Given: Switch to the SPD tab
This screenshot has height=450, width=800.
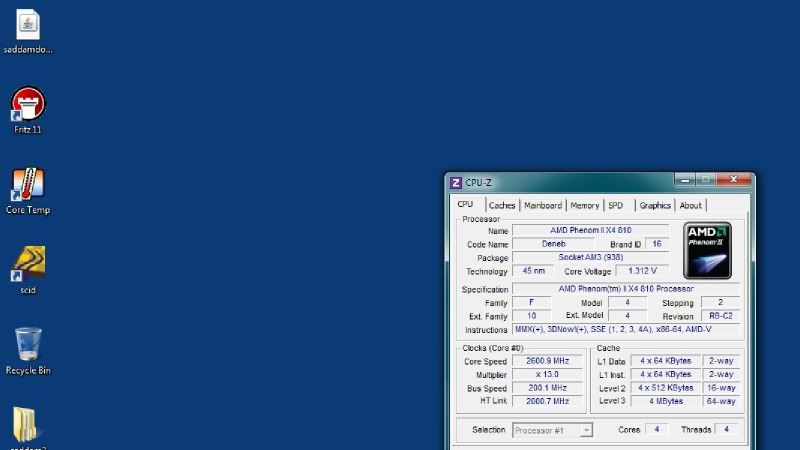Looking at the screenshot, I should pyautogui.click(x=616, y=205).
